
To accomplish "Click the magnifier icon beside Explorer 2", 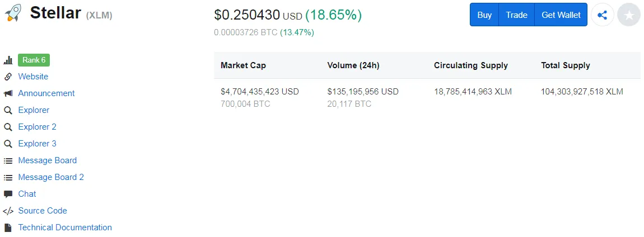I will click(x=8, y=127).
